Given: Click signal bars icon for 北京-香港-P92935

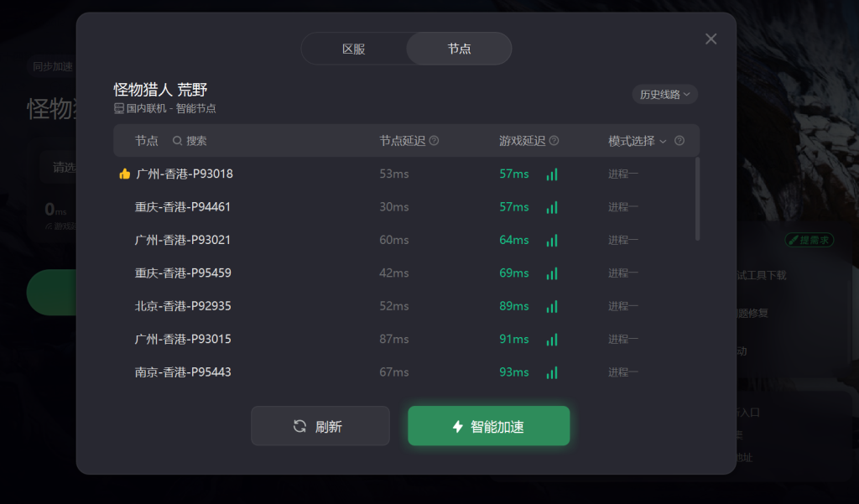Looking at the screenshot, I should tap(552, 307).
